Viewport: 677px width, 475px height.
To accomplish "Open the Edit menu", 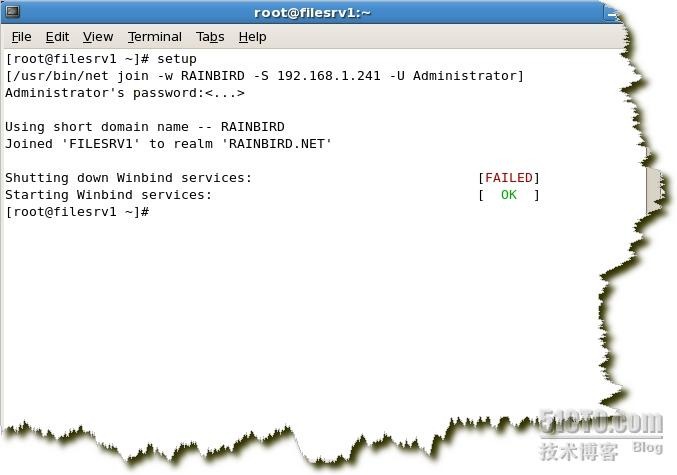I will [57, 37].
